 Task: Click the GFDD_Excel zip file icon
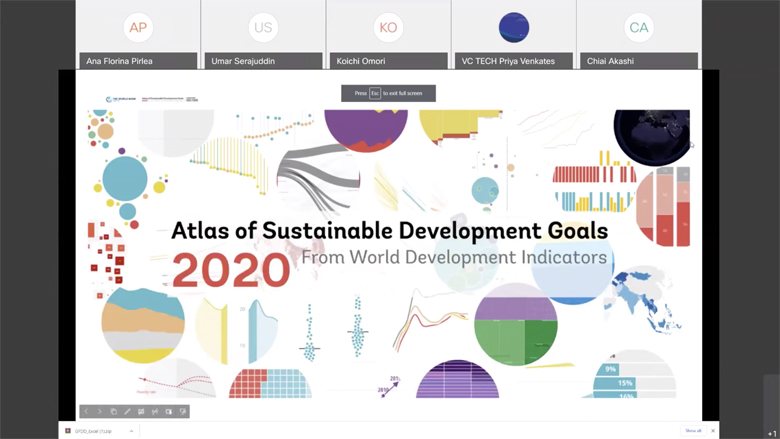coord(68,431)
